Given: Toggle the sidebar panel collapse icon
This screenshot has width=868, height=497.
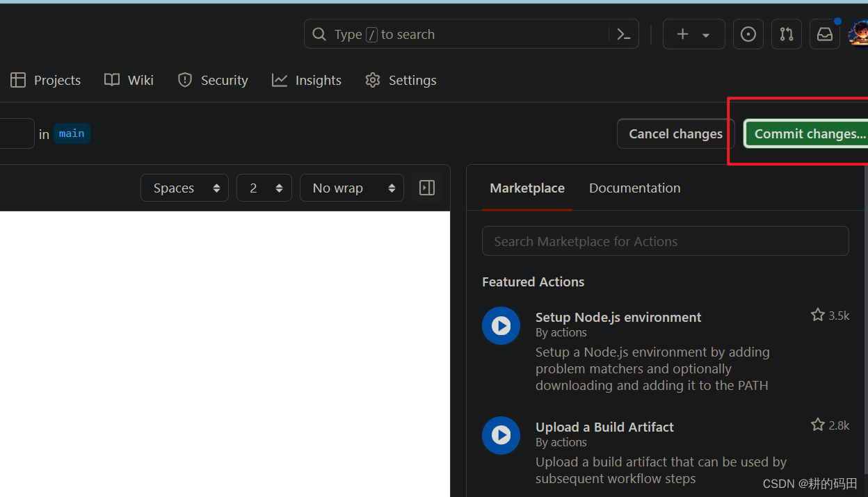Looking at the screenshot, I should (427, 188).
